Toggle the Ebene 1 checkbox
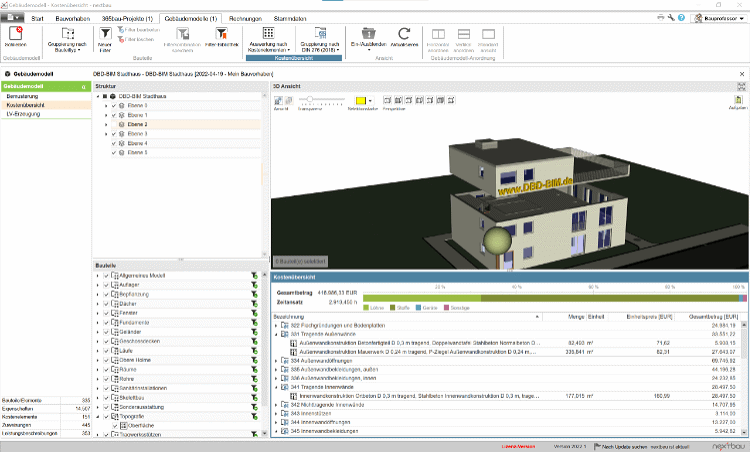 coord(114,115)
